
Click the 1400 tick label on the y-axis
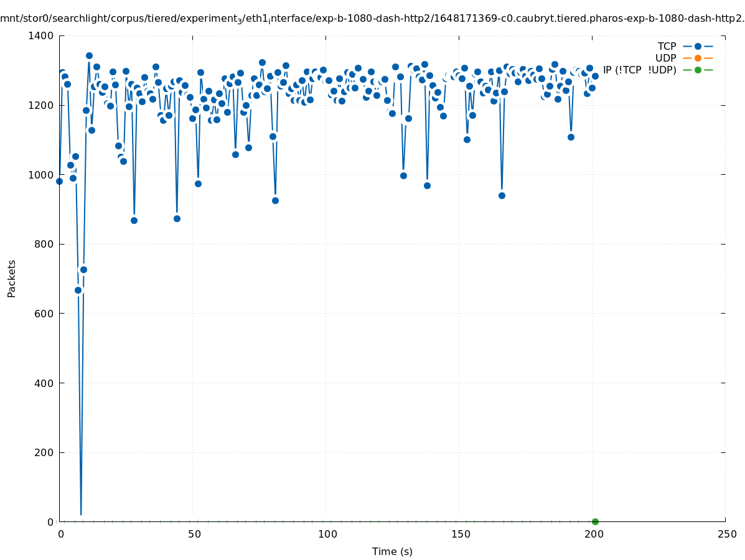click(x=41, y=36)
